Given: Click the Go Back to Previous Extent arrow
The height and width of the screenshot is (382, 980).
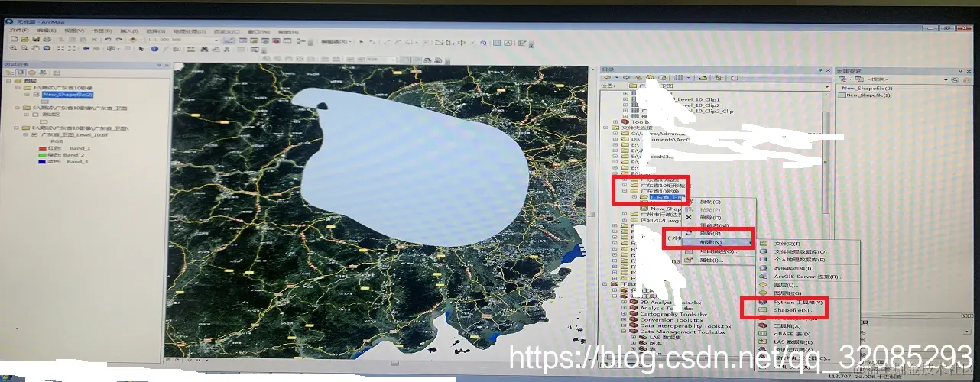Looking at the screenshot, I should (x=86, y=48).
